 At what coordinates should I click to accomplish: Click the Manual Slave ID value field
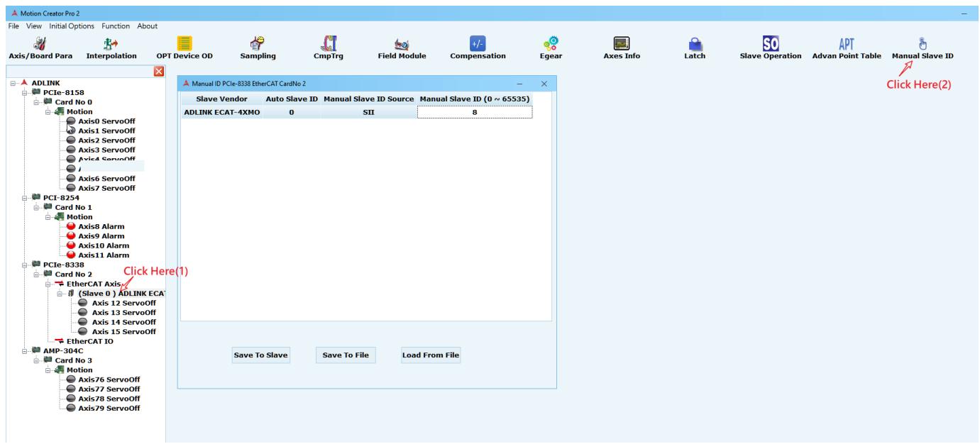(x=474, y=112)
